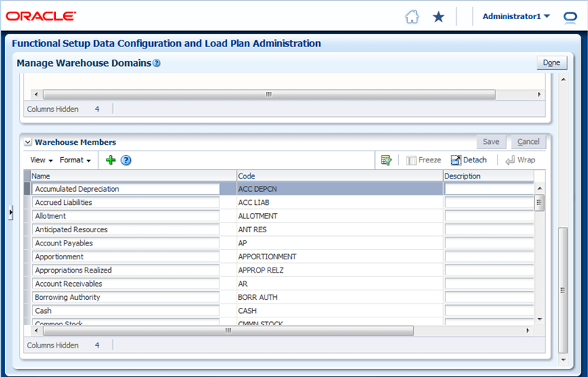Click page scroll down arrow
Image resolution: width=588 pixels, height=377 pixels.
563,360
